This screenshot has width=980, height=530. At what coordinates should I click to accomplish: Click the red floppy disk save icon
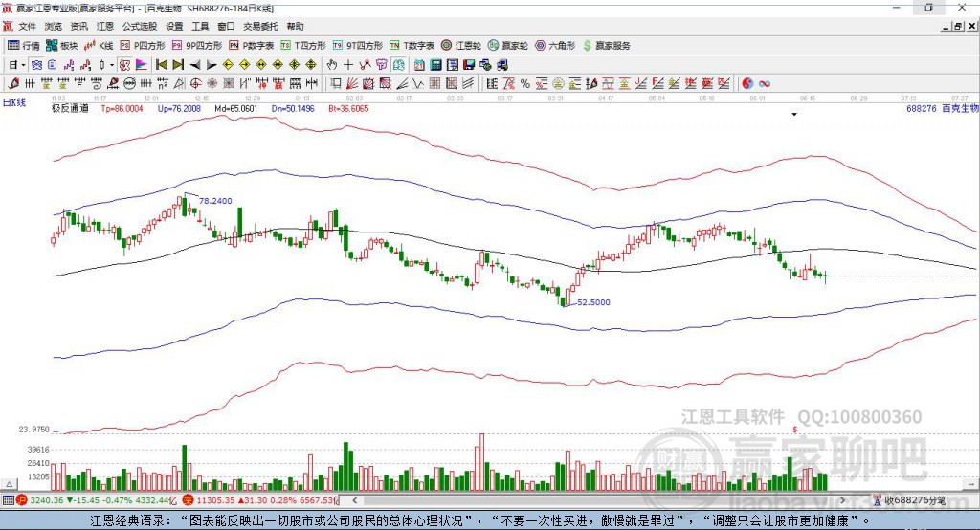pos(469,65)
